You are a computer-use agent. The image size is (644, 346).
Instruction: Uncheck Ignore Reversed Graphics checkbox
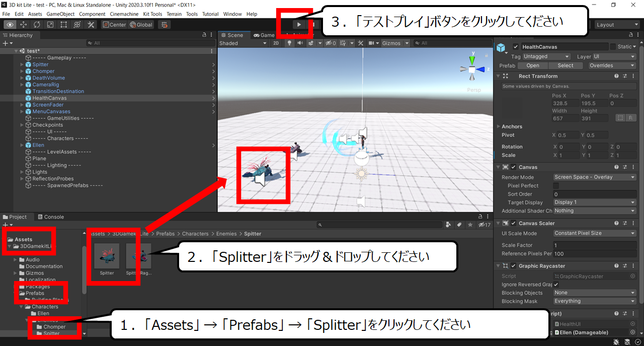pyautogui.click(x=556, y=285)
